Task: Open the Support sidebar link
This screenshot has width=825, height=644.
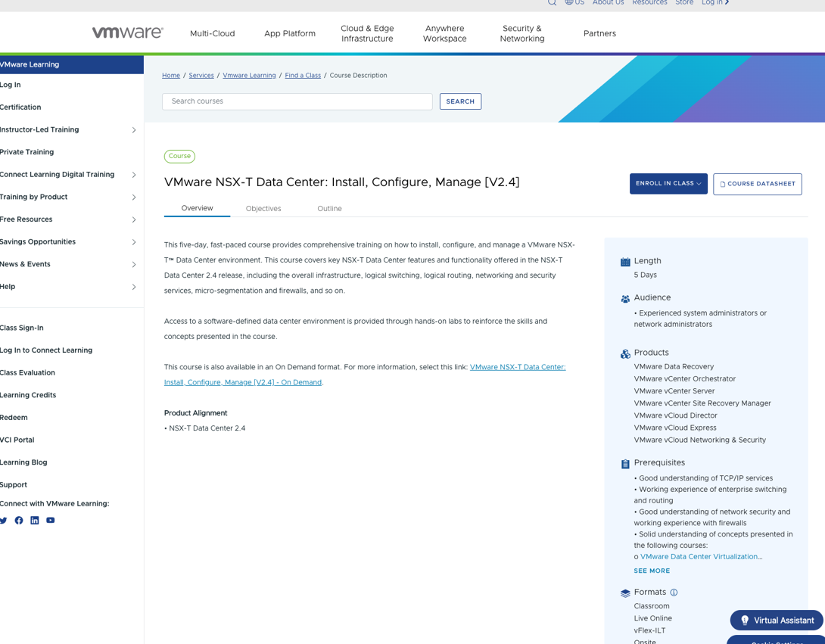Action: click(x=14, y=485)
